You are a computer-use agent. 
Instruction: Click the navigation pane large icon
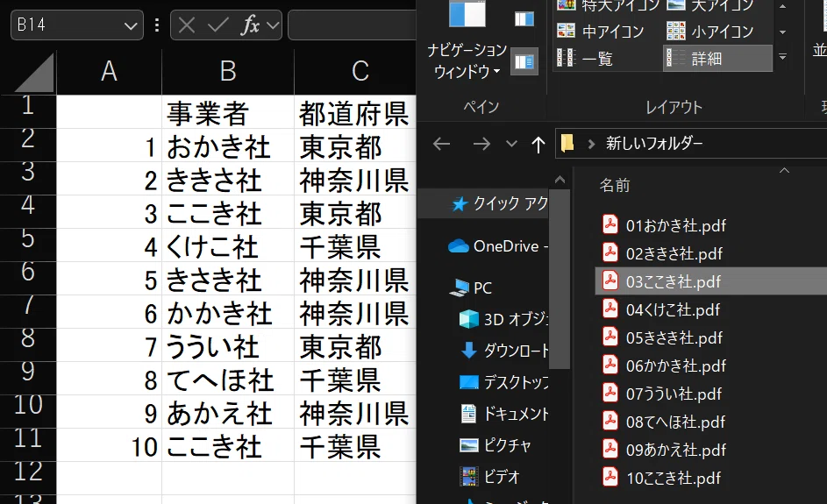pos(467,14)
